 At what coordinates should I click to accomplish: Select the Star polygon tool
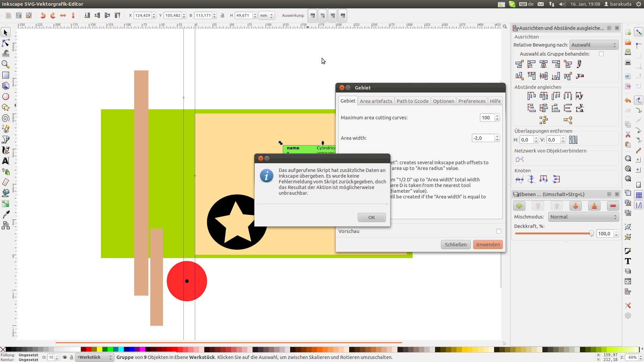pyautogui.click(x=6, y=107)
